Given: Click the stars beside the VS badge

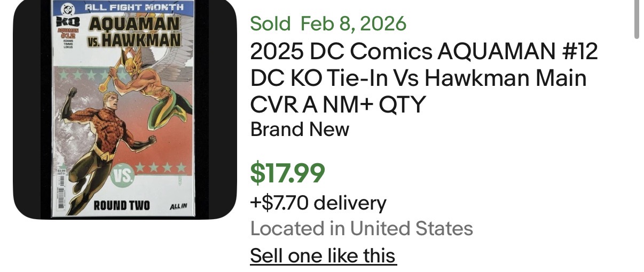Looking at the screenshot, I should 161,169.
